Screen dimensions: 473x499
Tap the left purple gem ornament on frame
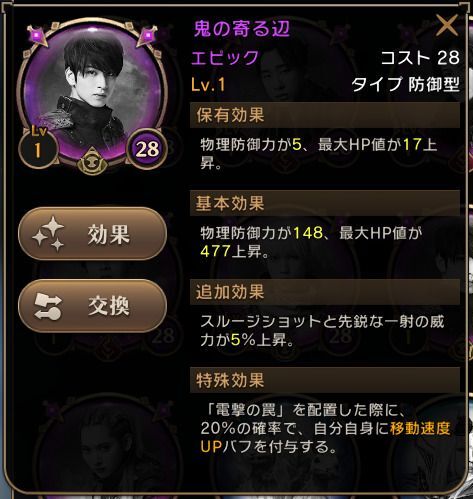tap(37, 35)
